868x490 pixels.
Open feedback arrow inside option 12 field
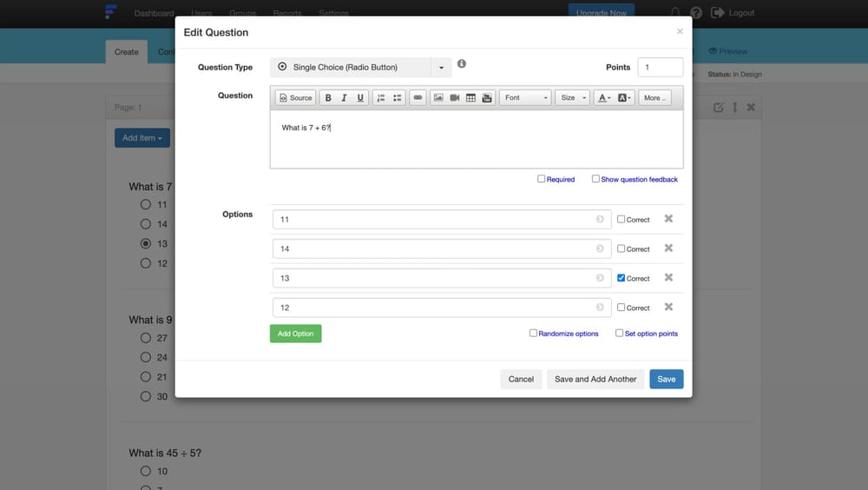click(600, 307)
